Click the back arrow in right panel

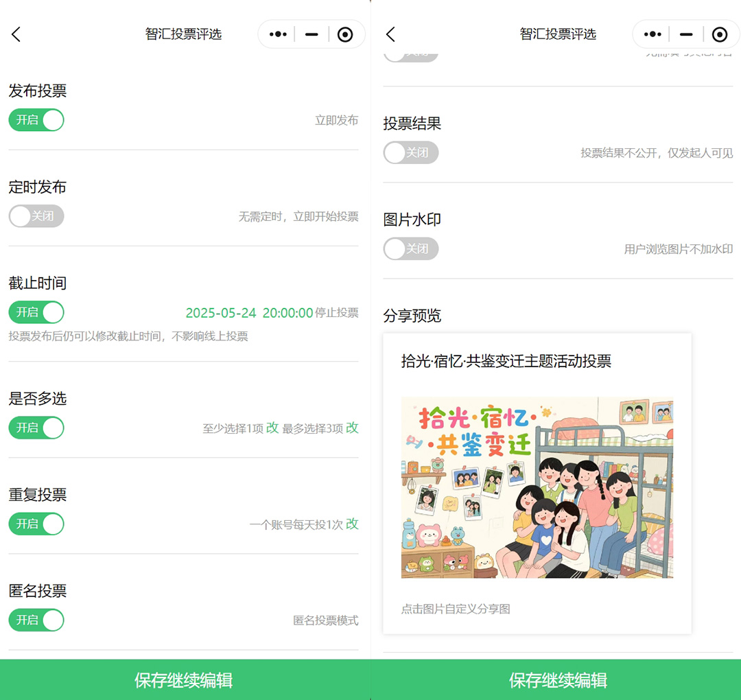coord(390,34)
